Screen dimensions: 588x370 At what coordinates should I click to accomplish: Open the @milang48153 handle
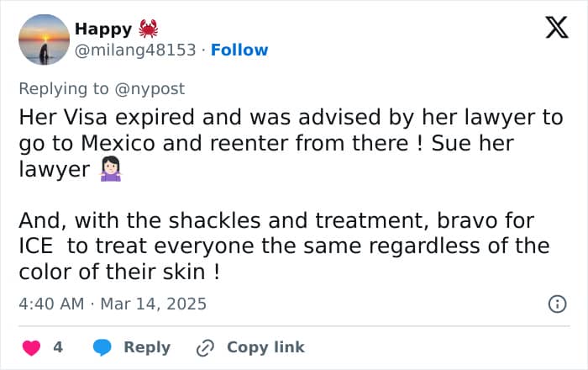pyautogui.click(x=138, y=50)
